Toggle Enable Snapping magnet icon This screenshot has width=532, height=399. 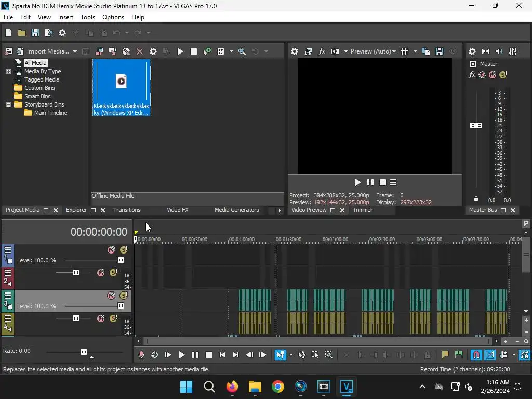click(476, 355)
